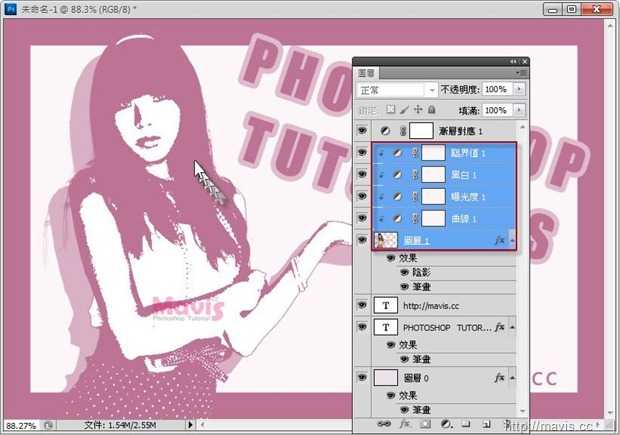Hide the 曲線 1 layer
Image resolution: width=620 pixels, height=435 pixels.
point(362,218)
